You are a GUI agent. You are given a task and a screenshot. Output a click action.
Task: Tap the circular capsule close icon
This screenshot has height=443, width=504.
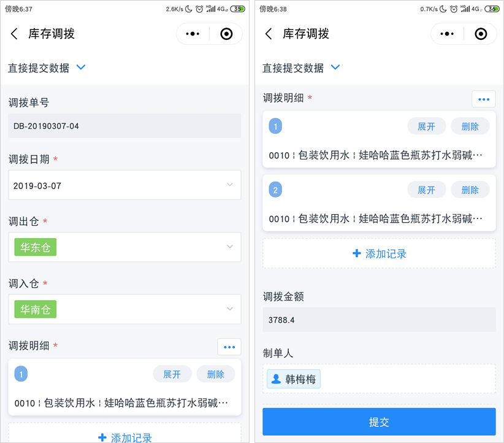click(226, 34)
